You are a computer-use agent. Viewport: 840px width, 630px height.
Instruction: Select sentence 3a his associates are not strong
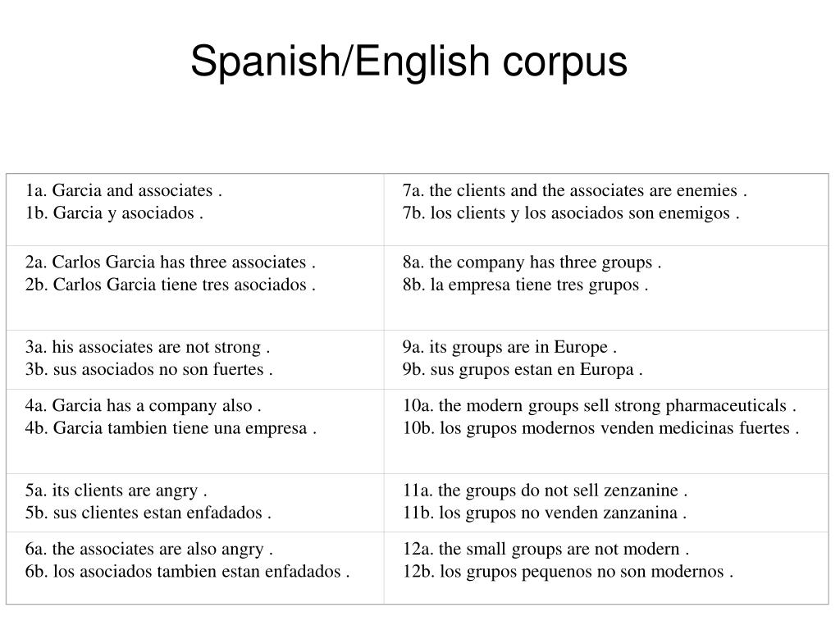[148, 347]
